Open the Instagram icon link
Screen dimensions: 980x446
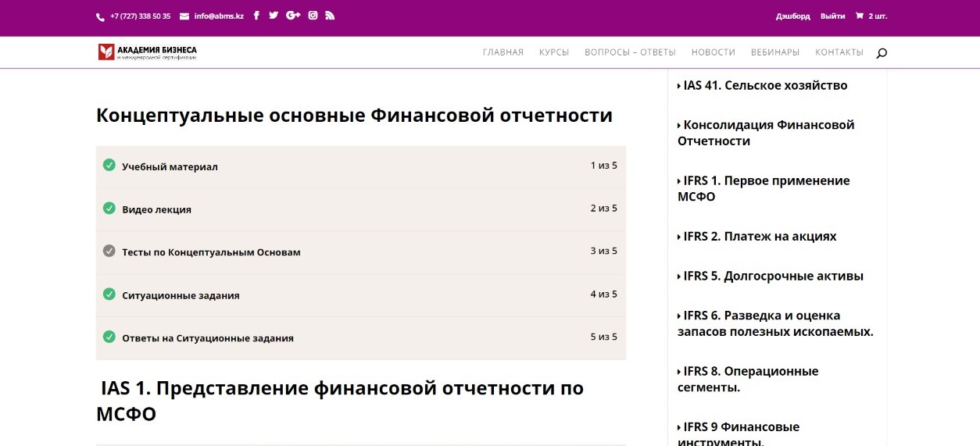pos(313,16)
